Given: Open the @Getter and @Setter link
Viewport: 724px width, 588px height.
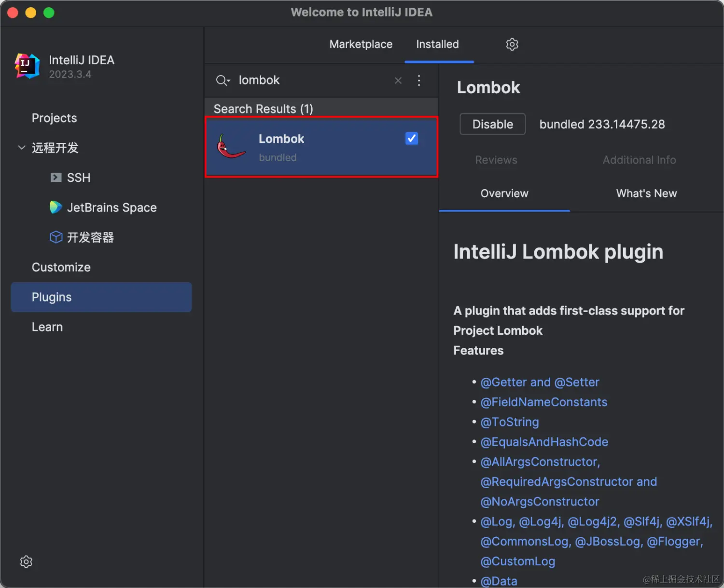Looking at the screenshot, I should click(540, 383).
